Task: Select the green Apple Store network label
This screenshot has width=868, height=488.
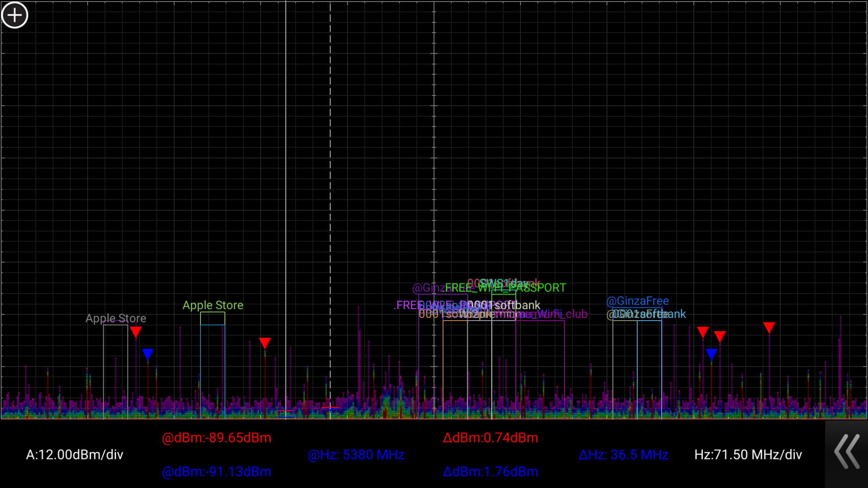Action: click(x=213, y=305)
